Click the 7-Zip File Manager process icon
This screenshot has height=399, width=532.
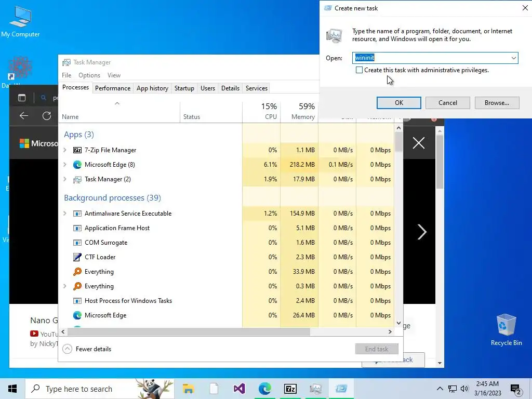click(77, 150)
